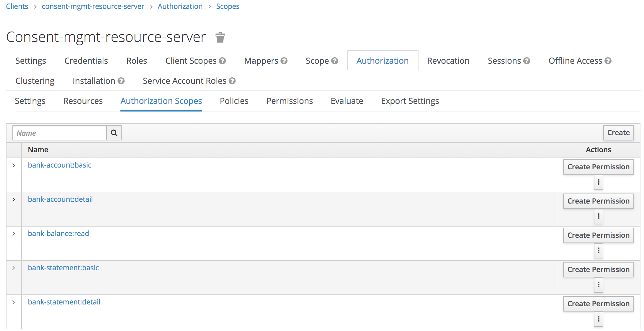Expand the bank-balance:read row
Image resolution: width=644 pixels, height=331 pixels.
(x=14, y=234)
